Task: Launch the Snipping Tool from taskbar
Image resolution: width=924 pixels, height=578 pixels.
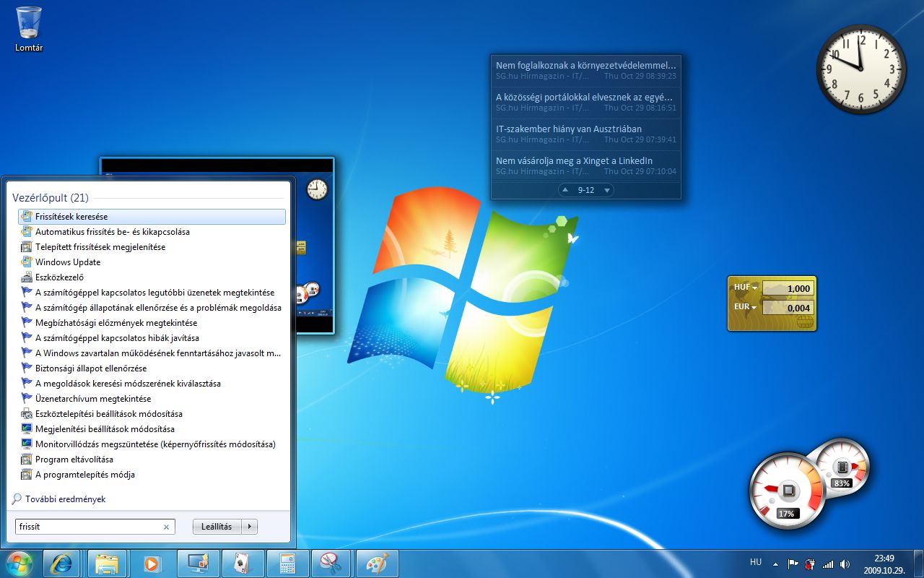Action: tap(331, 563)
